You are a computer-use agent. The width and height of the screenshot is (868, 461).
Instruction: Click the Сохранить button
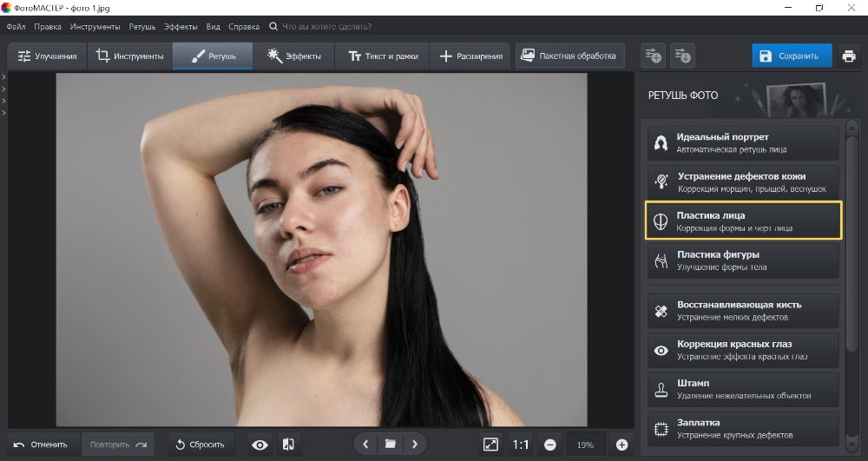point(791,56)
